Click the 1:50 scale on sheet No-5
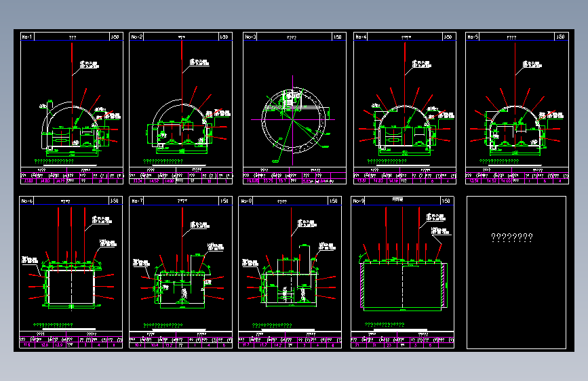 [560, 37]
